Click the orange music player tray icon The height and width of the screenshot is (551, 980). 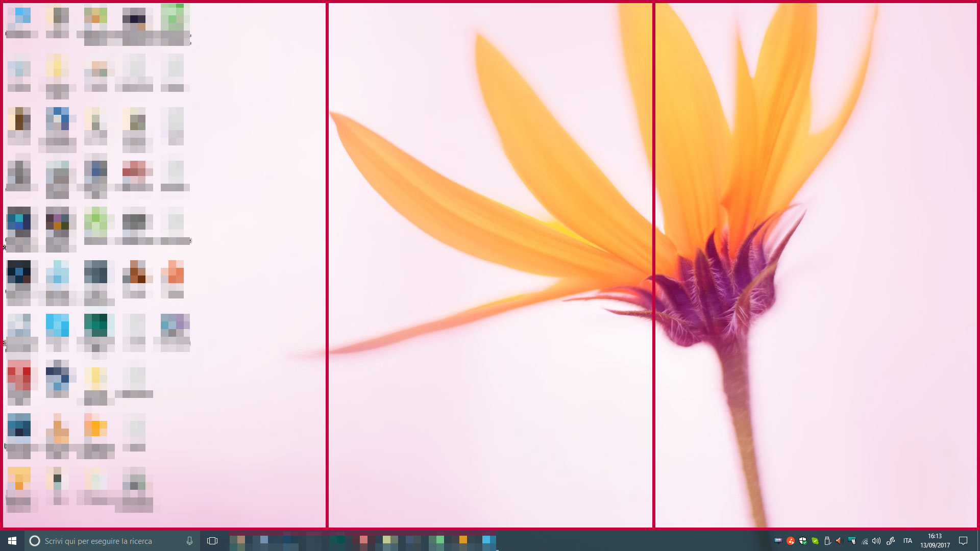click(790, 541)
